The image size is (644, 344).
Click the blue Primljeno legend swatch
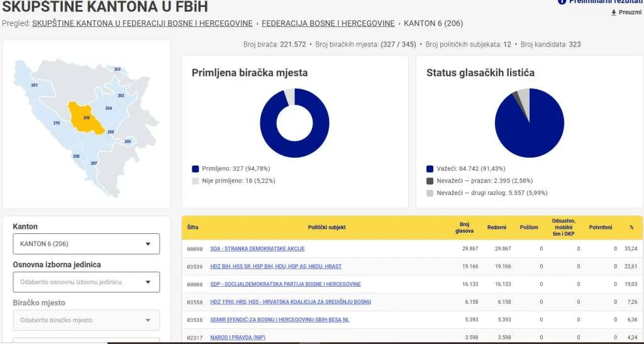pyautogui.click(x=196, y=169)
